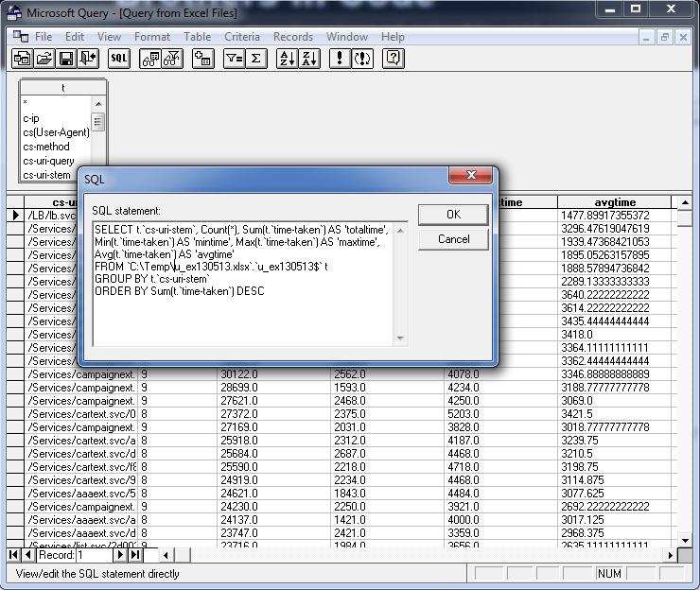
Task: Click the SQL view toolbar button
Action: point(119,59)
